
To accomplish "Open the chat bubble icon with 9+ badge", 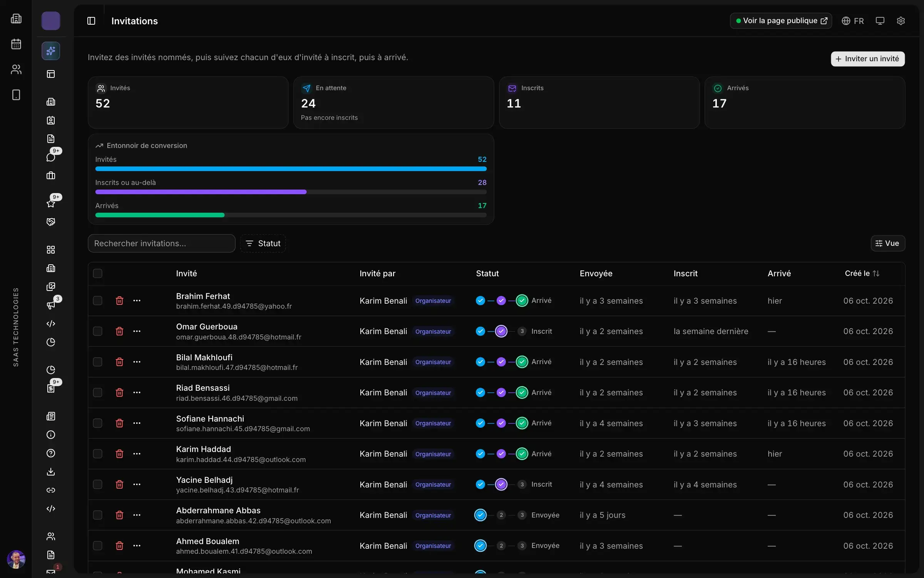I will [51, 157].
